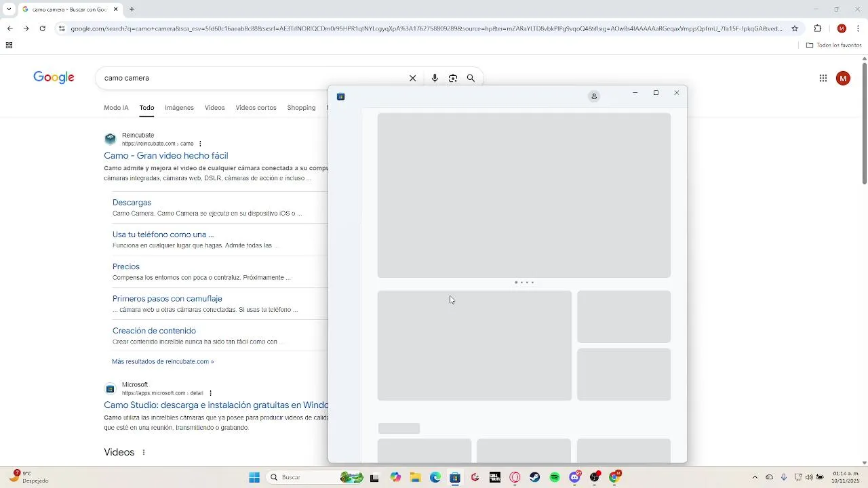The width and height of the screenshot is (868, 488).
Task: Open Microsoft result options three dots
Action: 211,393
